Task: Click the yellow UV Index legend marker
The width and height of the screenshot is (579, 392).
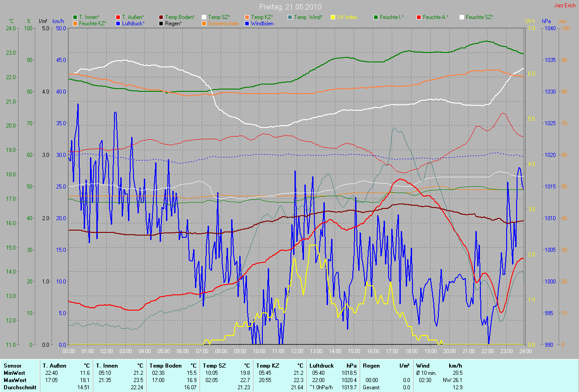Action: click(333, 17)
